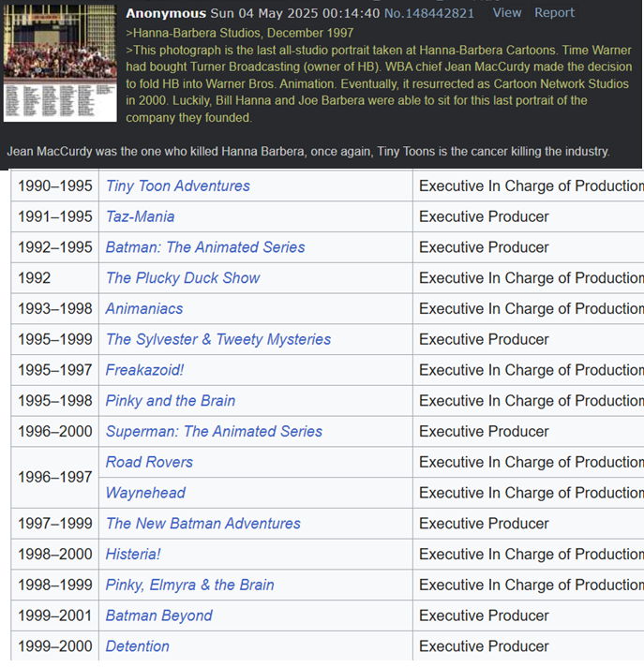Open Pinky, Elmyra & the Brain link
Image resolution: width=644 pixels, height=667 pixels.
pyautogui.click(x=190, y=585)
